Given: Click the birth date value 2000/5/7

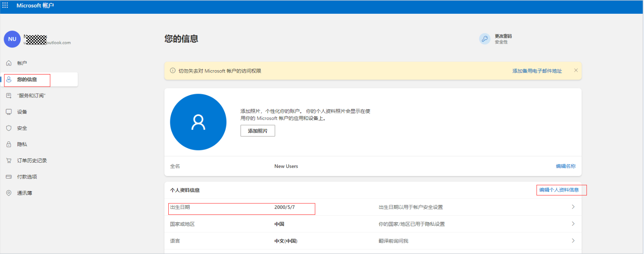Looking at the screenshot, I should pyautogui.click(x=285, y=207).
